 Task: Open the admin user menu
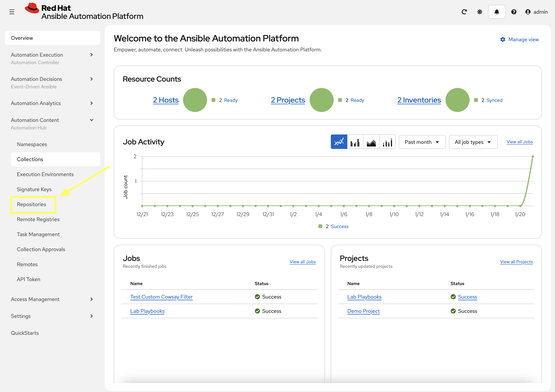point(536,12)
